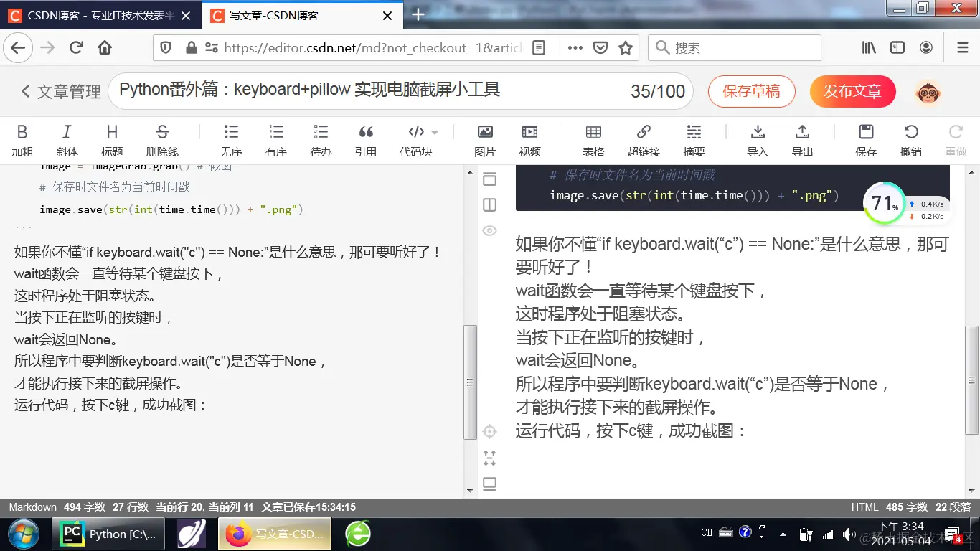The height and width of the screenshot is (551, 980).
Task: Go back one page in browser
Action: (17, 48)
